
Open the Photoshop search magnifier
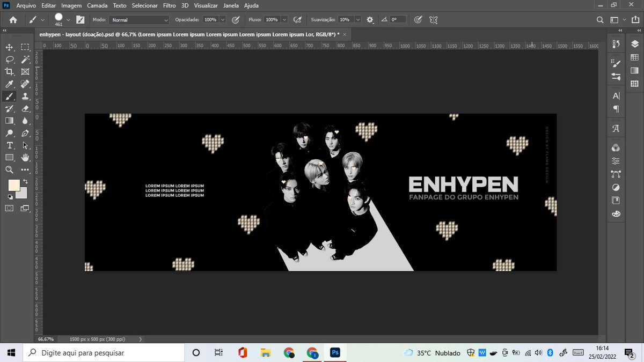click(x=601, y=19)
